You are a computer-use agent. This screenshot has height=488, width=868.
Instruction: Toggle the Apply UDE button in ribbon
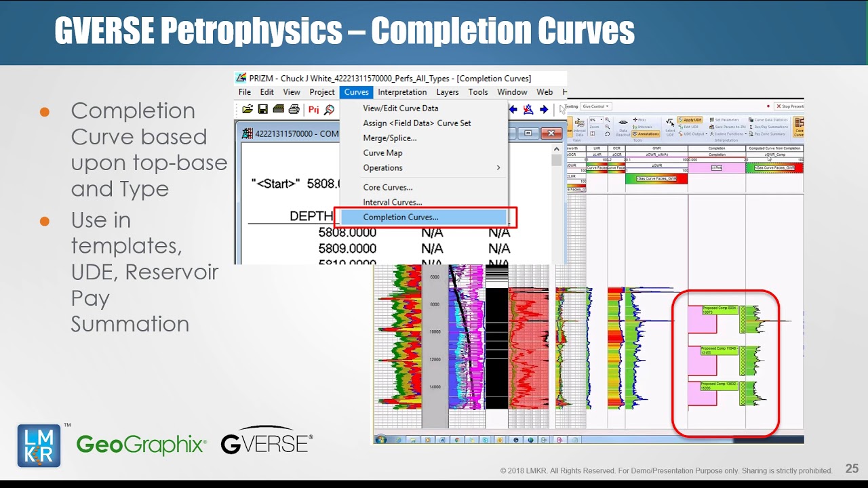pos(690,120)
